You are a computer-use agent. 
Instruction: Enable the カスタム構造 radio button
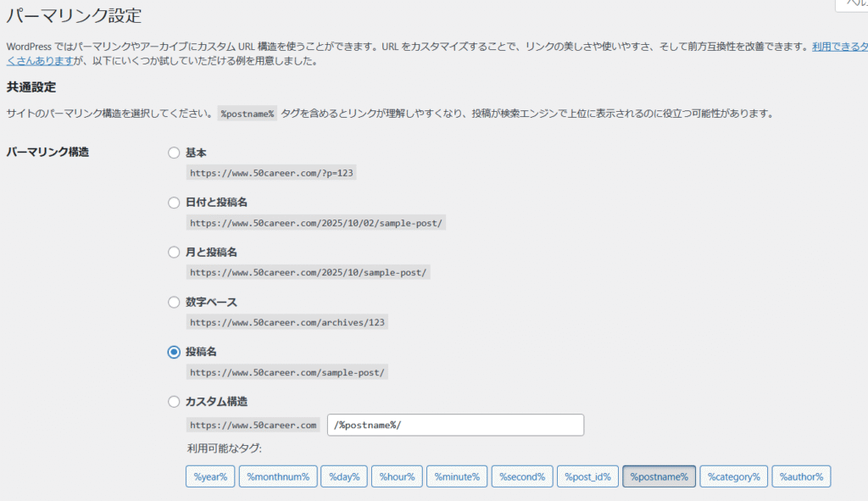pos(174,402)
